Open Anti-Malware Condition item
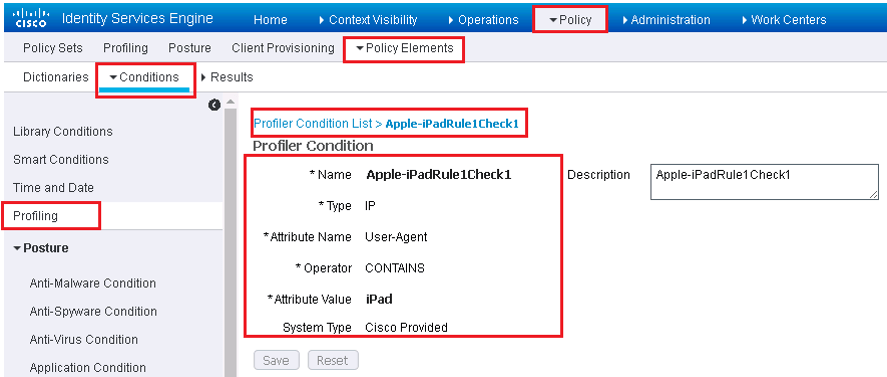The height and width of the screenshot is (377, 887). 93,283
